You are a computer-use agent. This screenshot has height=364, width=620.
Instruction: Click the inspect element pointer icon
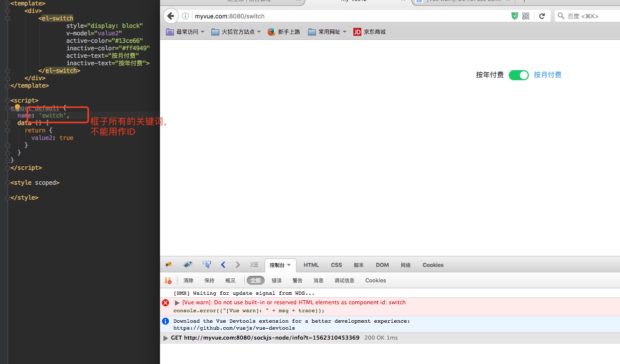(x=207, y=265)
